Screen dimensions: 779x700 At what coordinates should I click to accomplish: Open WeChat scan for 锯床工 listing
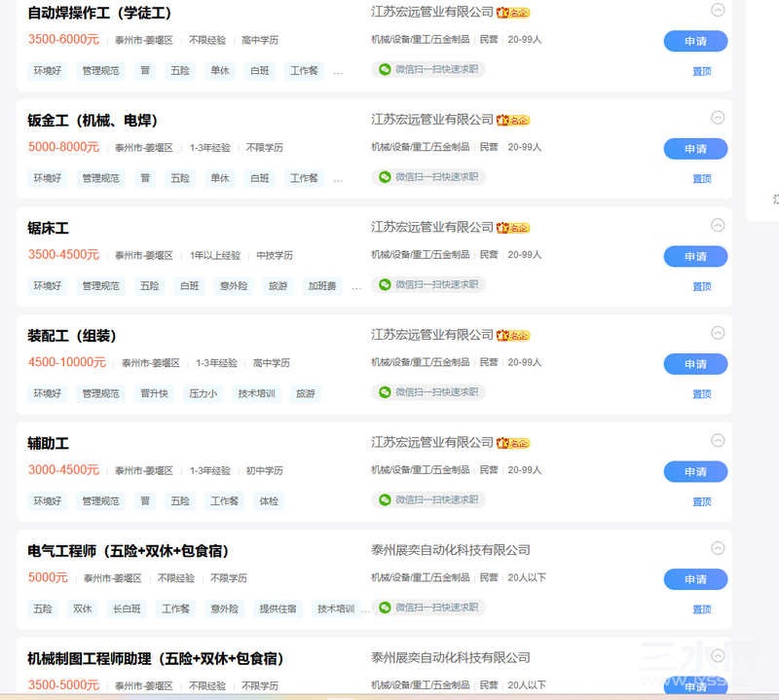pos(428,284)
